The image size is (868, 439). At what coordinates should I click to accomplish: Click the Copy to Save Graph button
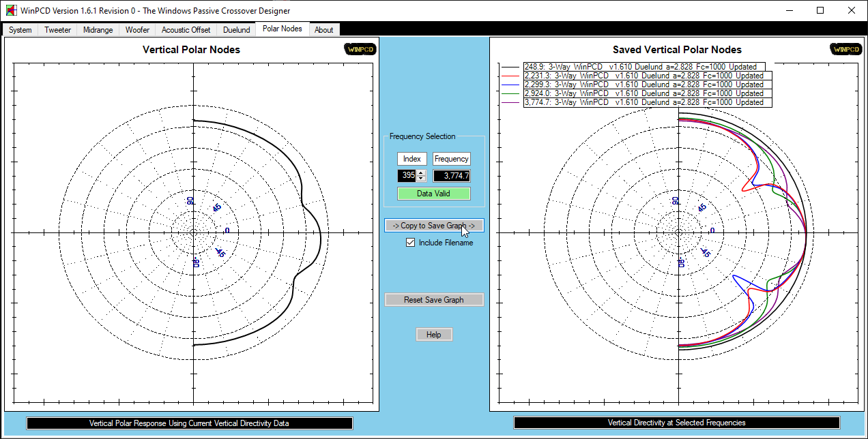434,226
